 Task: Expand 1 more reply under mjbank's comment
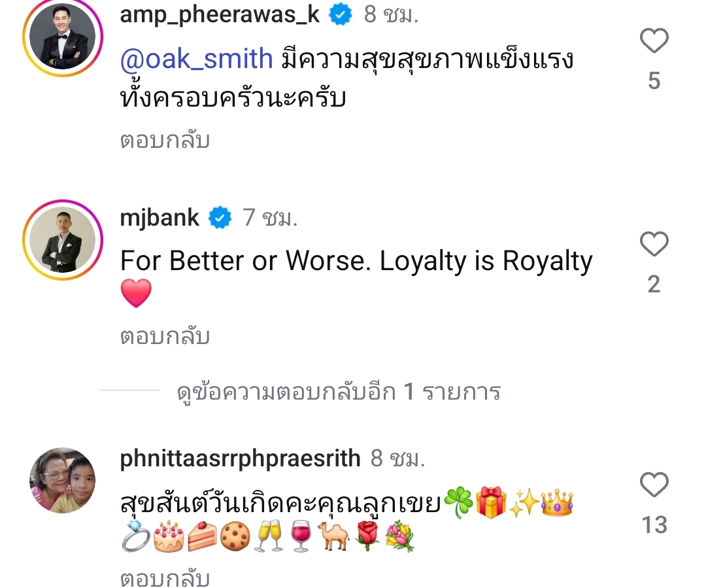click(339, 392)
